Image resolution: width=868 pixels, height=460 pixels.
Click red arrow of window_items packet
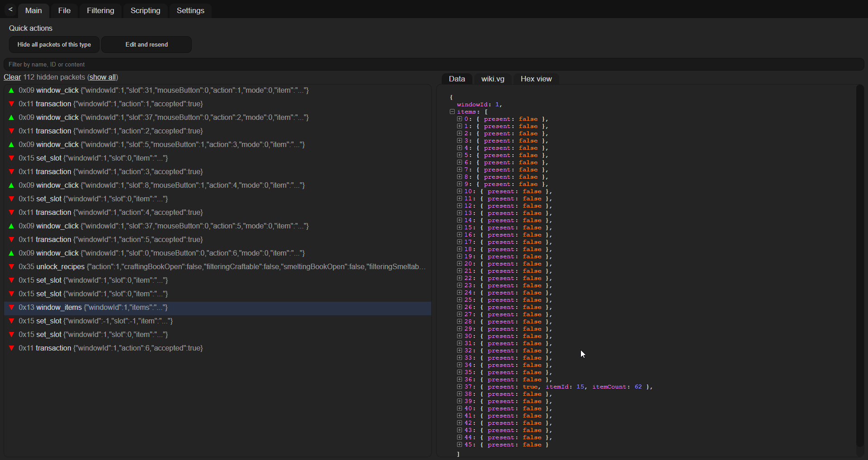[11, 308]
